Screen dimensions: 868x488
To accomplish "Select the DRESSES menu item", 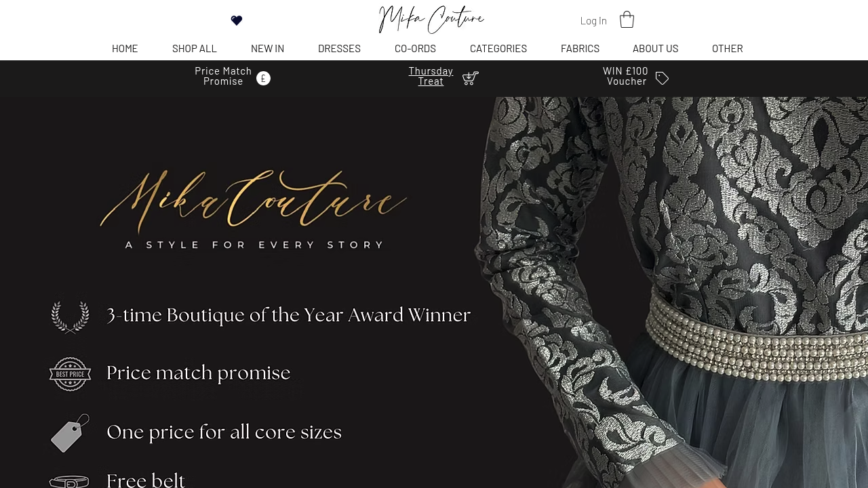I will click(339, 48).
